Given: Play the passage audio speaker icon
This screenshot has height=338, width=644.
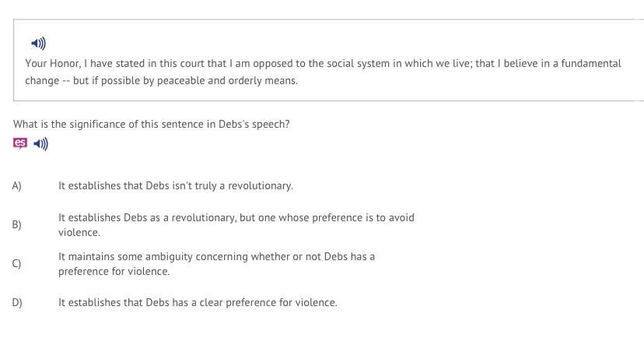Looking at the screenshot, I should pos(38,44).
